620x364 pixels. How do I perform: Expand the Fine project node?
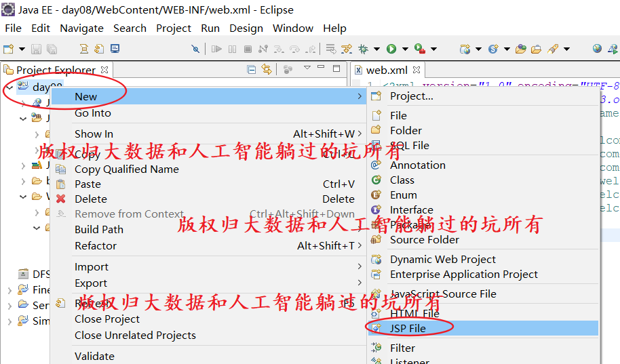click(9, 291)
